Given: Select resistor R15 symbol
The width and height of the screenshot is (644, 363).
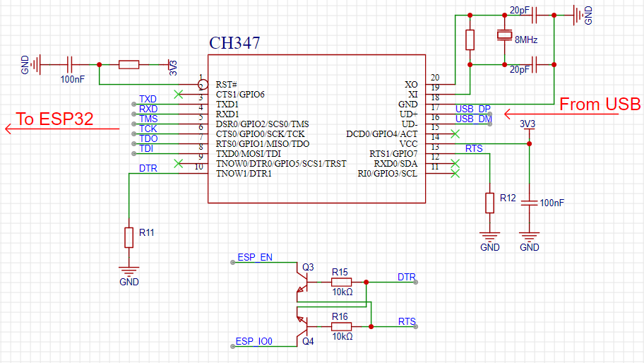Looking at the screenshot, I should [x=341, y=282].
